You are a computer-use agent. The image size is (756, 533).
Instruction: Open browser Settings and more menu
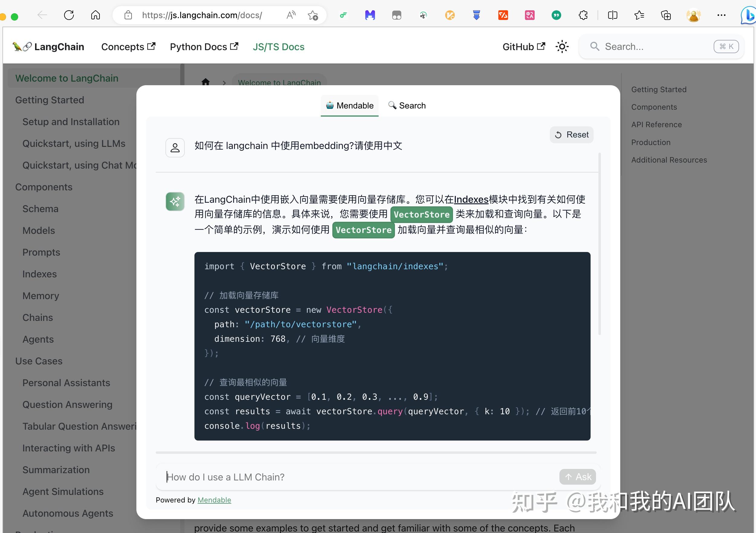(721, 15)
